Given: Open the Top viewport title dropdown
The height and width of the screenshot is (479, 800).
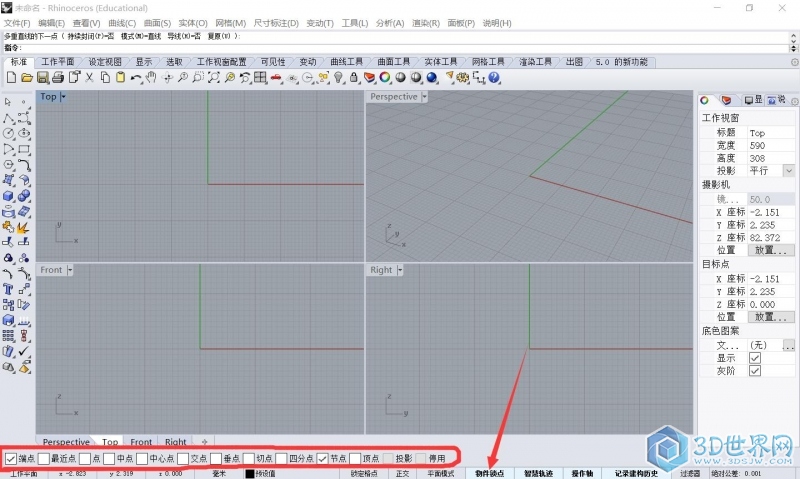Looking at the screenshot, I should [63, 97].
